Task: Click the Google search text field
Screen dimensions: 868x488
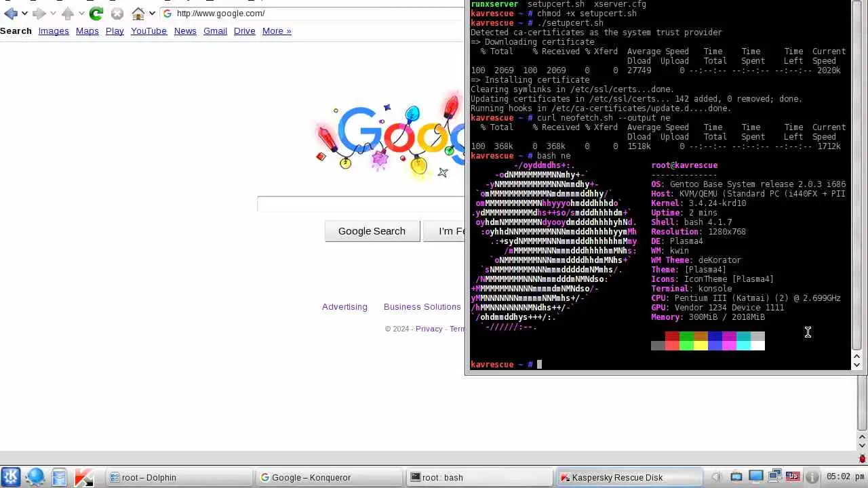Action: coord(361,204)
